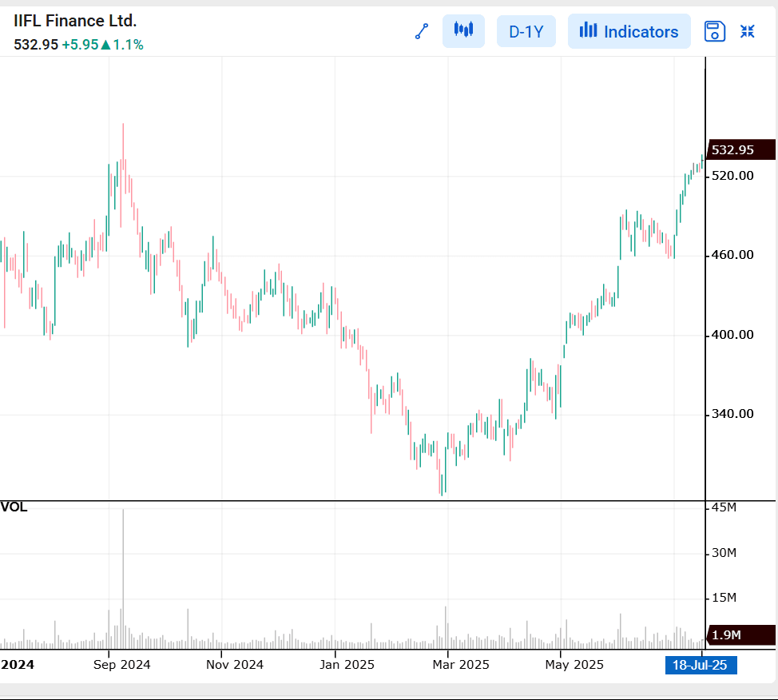Click the 18-Jul-25 date marker
778x700 pixels.
(x=701, y=665)
